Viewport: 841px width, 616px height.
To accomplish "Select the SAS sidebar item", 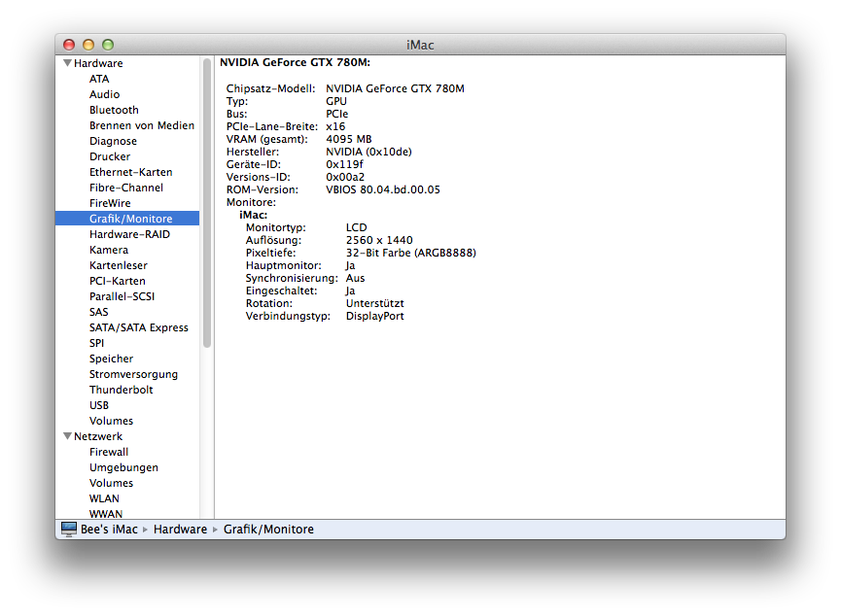I will 99,312.
